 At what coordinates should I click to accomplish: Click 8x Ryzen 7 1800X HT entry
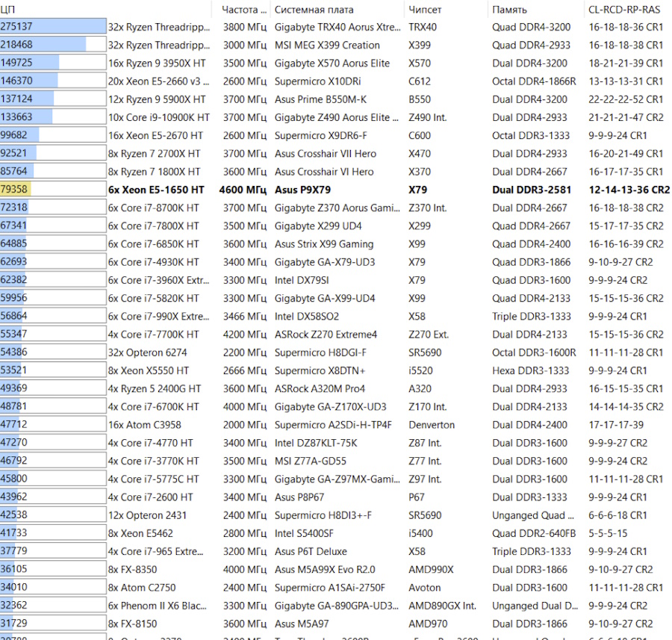pos(154,172)
